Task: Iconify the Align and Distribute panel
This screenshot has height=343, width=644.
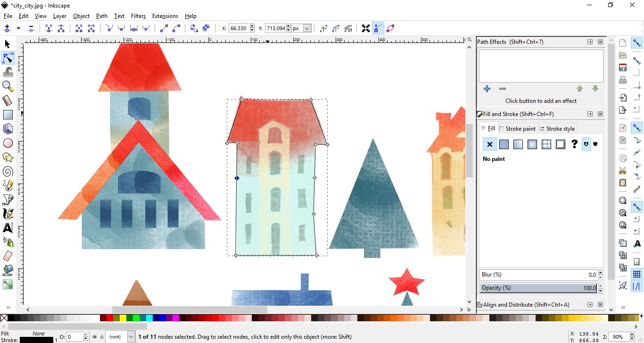Action: click(590, 305)
